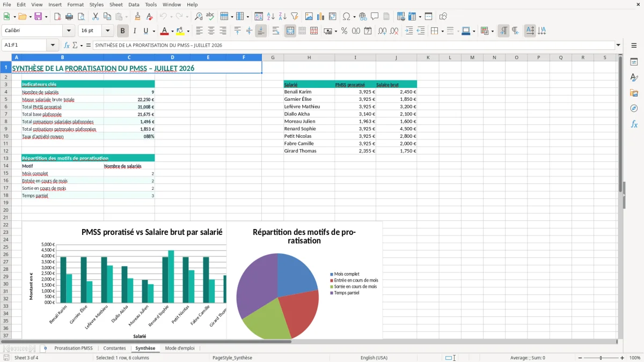Copy selection with Copy icon
The height and width of the screenshot is (362, 644).
pyautogui.click(x=107, y=17)
